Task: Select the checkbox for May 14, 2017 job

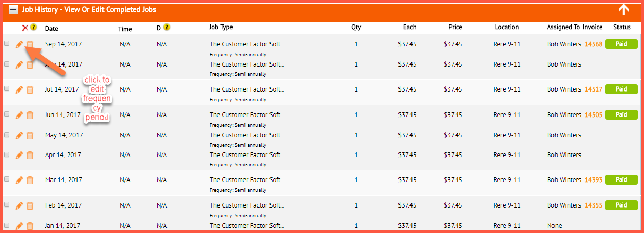Action: tap(7, 135)
